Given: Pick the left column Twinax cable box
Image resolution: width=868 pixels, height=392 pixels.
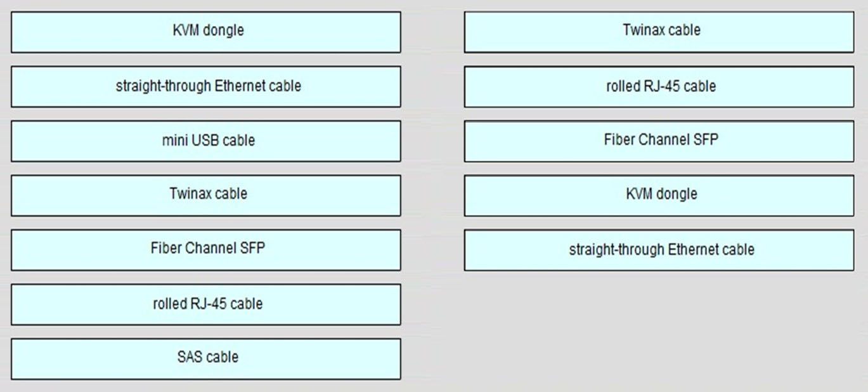Looking at the screenshot, I should 206,195.
